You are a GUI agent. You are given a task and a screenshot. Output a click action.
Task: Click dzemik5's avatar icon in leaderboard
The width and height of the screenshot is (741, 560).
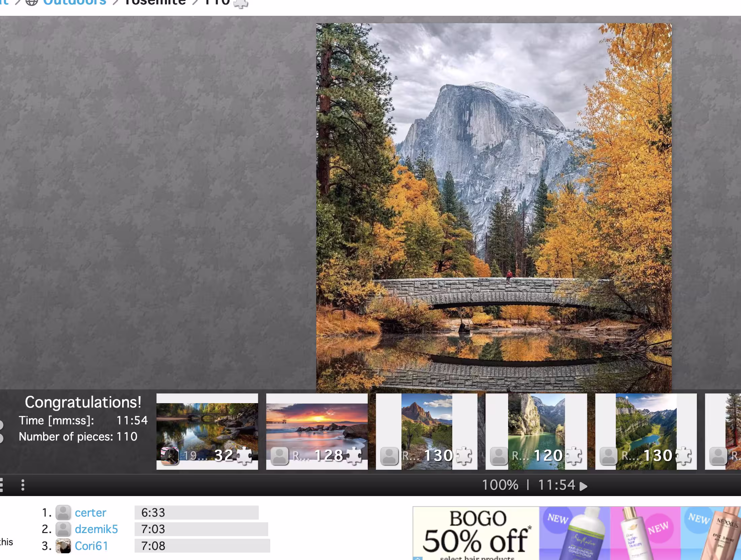click(x=63, y=529)
